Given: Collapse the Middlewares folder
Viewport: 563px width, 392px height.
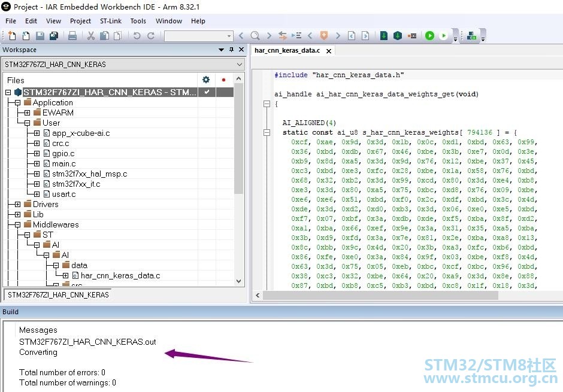Looking at the screenshot, I should tap(17, 225).
